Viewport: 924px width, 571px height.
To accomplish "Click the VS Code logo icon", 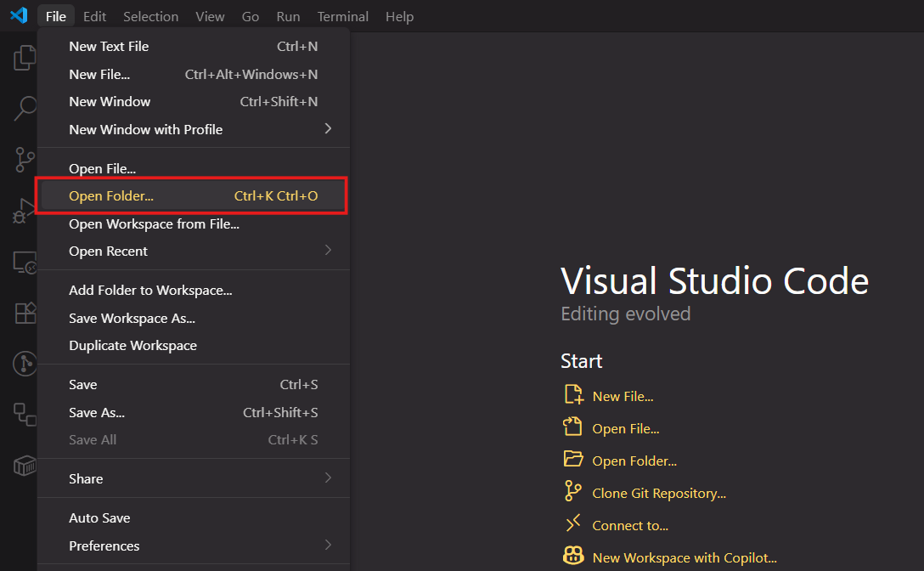I will pos(19,14).
